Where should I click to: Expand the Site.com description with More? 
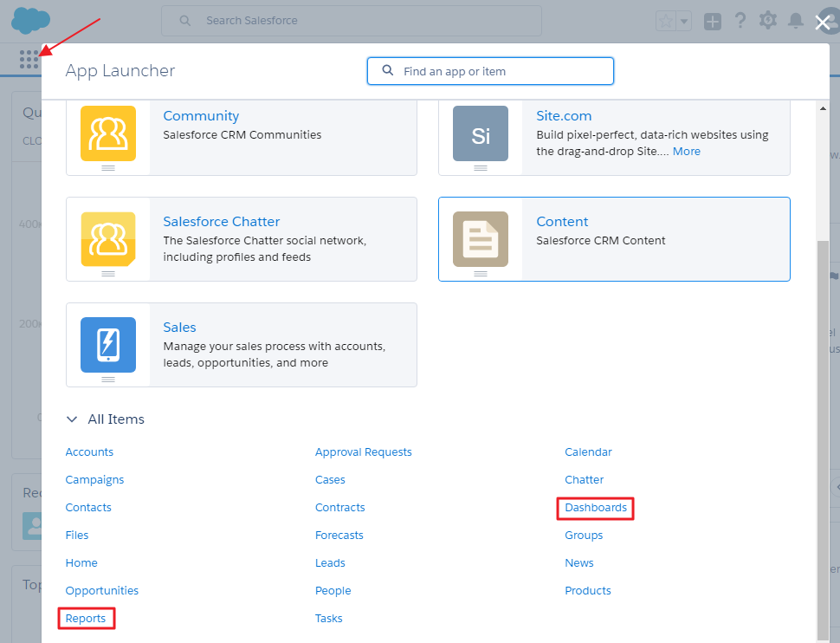coord(687,152)
